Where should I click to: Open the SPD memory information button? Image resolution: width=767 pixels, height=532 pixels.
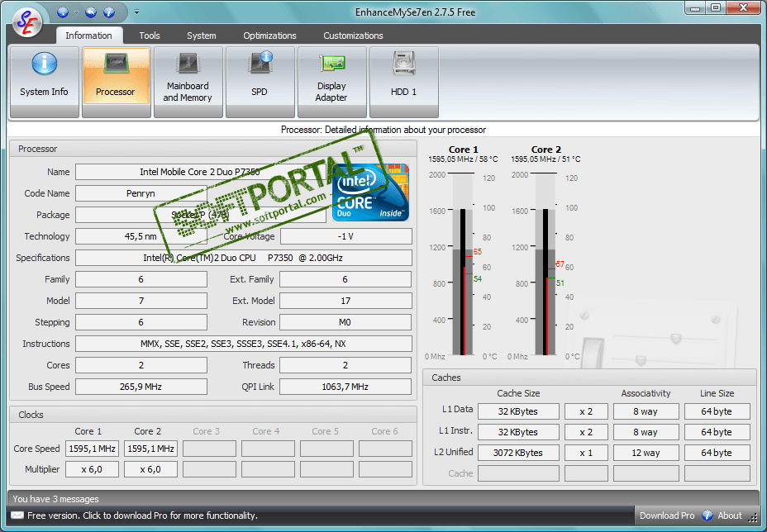click(x=260, y=82)
